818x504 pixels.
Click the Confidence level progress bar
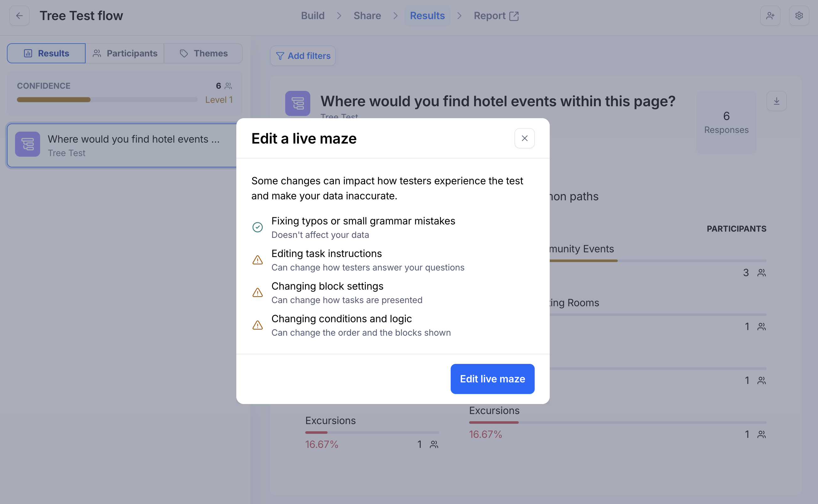click(x=107, y=100)
